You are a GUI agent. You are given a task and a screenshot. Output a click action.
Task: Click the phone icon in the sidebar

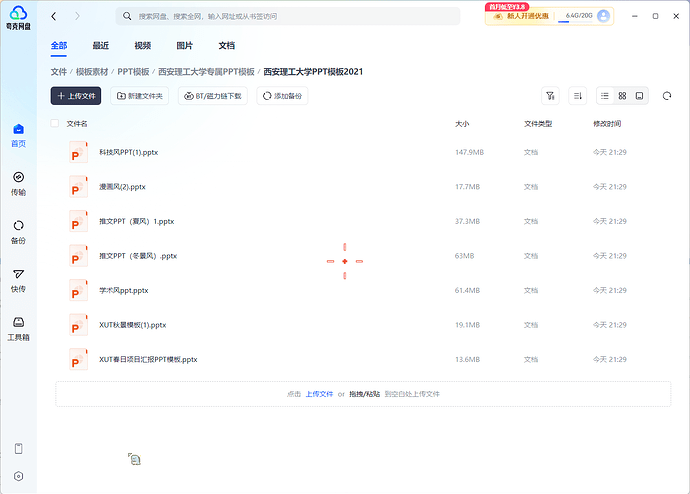[x=18, y=449]
